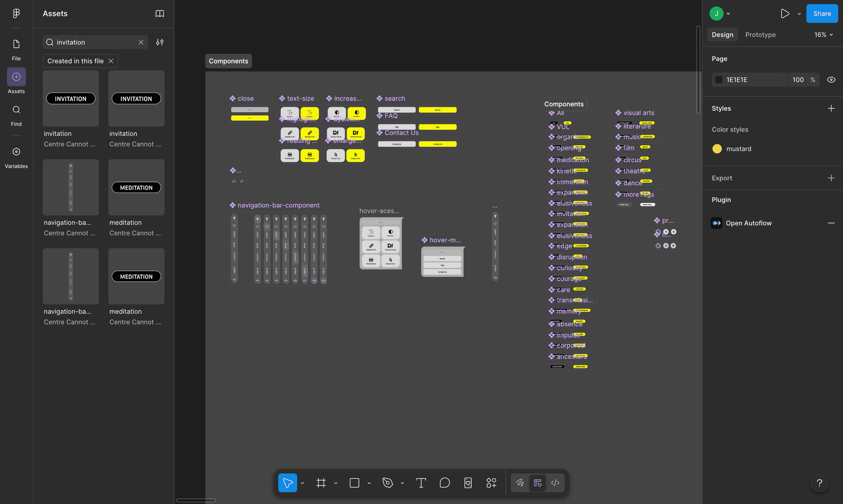
Task: Select the Assets sidebar icon
Action: click(16, 77)
